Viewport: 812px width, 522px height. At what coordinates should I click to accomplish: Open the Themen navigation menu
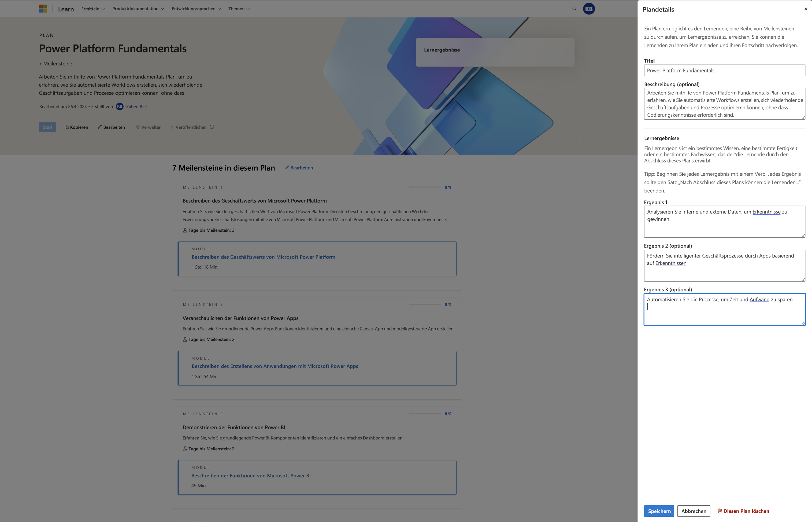[240, 8]
